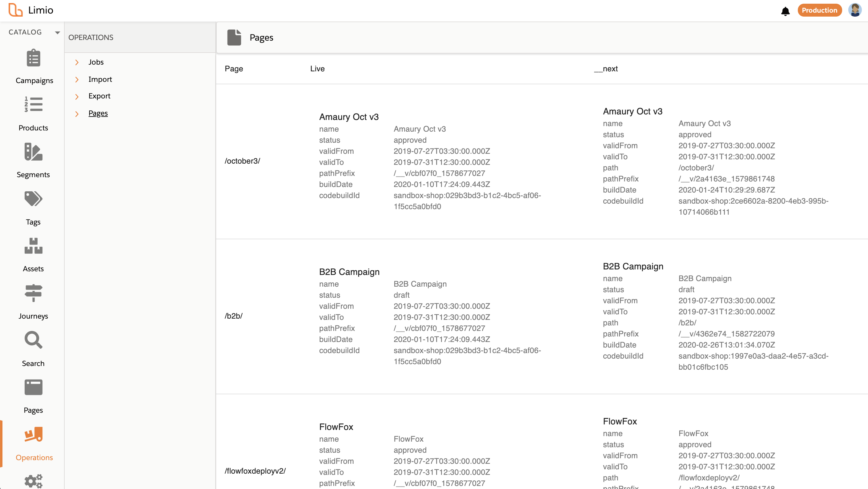Viewport: 868px width, 489px height.
Task: Click the Live B2B Campaign heading
Action: coord(349,272)
